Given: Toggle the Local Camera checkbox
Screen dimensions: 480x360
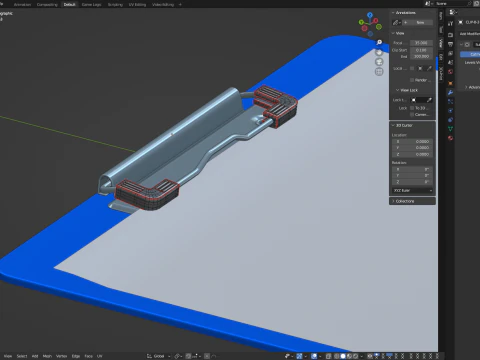Looking at the screenshot, I should pos(412,68).
